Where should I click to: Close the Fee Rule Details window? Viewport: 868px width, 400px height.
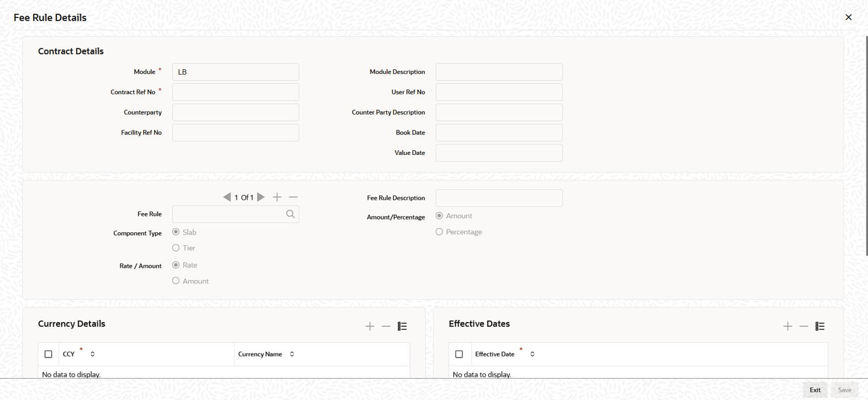tap(848, 17)
